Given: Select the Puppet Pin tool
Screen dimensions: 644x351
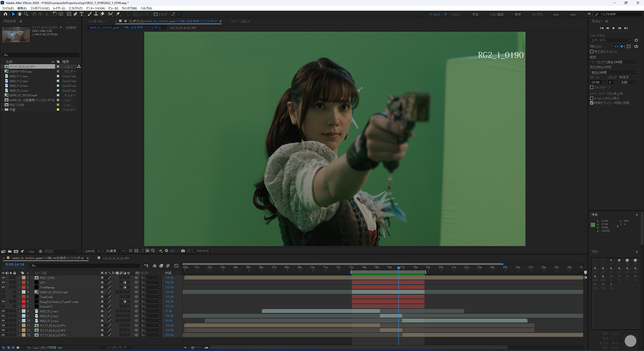Looking at the screenshot, I should 118,14.
